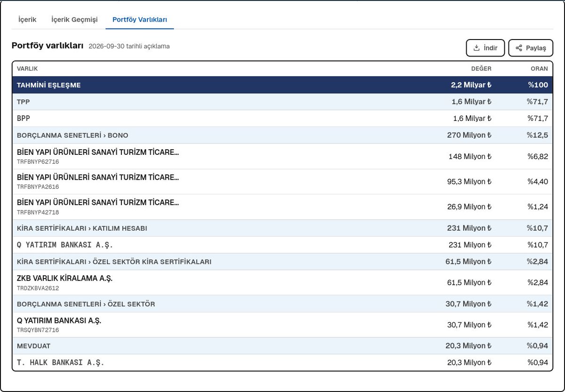This screenshot has height=392, width=565.
Task: Click the 2026-09-30 tarihli açıklama text
Action: (129, 47)
